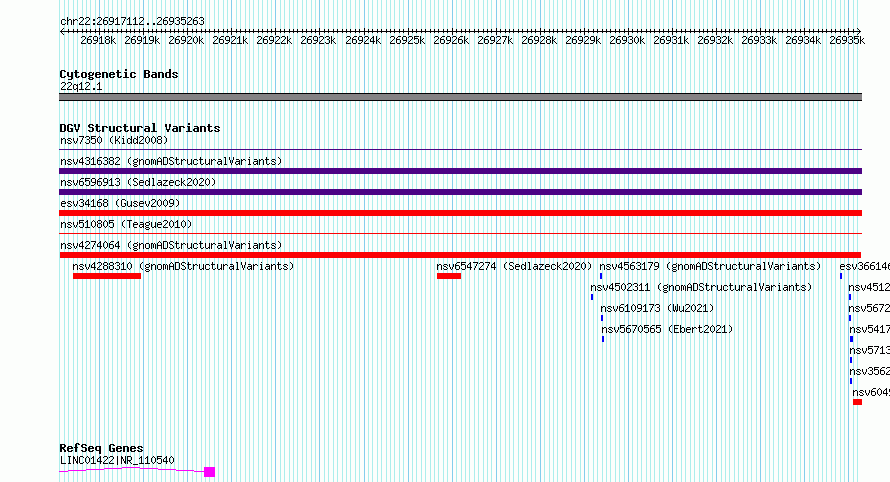Select the blue mark under nsv4563179

click(601, 276)
